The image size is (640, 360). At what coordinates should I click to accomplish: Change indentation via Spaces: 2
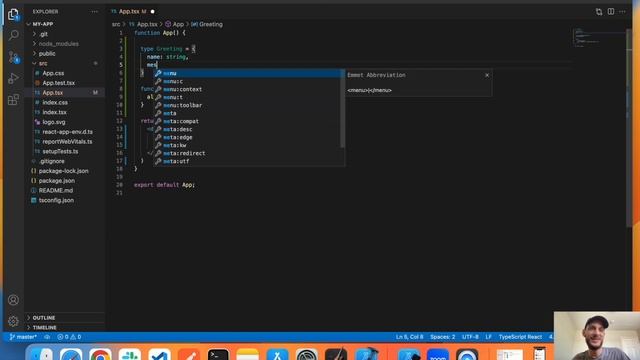click(442, 337)
